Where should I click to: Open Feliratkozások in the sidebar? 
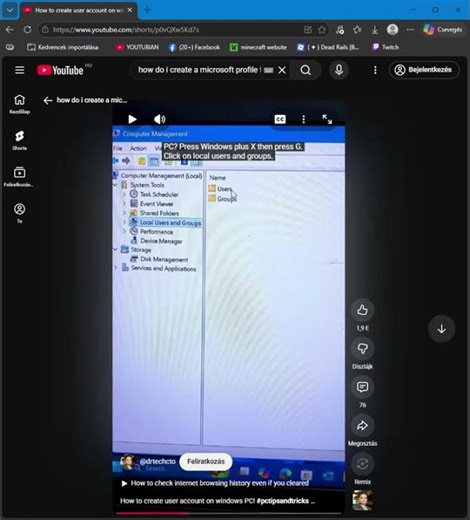coord(19,177)
